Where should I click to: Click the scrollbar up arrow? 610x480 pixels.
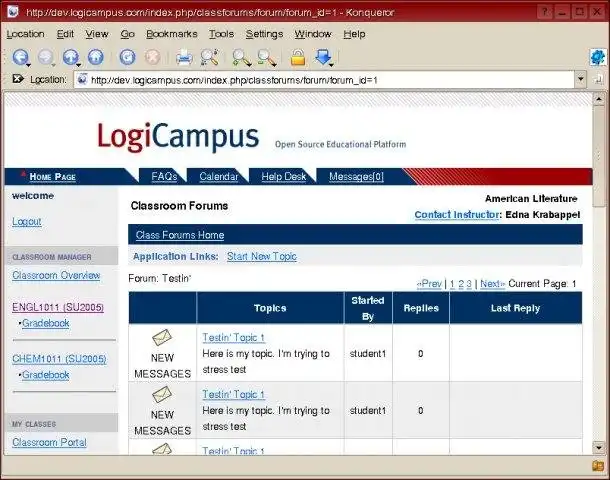[599, 99]
